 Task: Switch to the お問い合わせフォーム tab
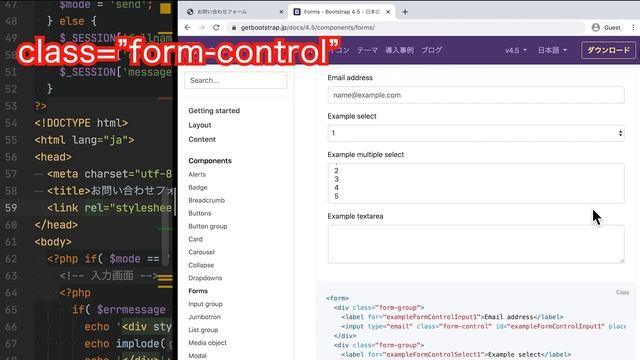point(235,12)
